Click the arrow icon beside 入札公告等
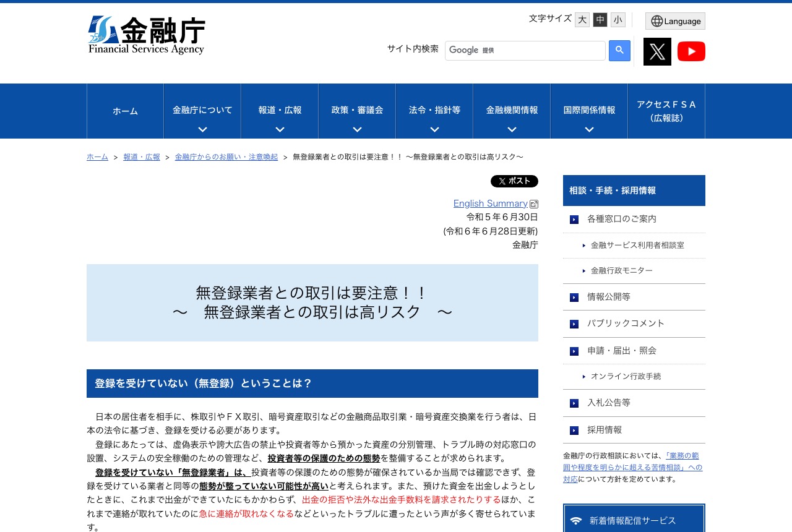 coord(574,403)
